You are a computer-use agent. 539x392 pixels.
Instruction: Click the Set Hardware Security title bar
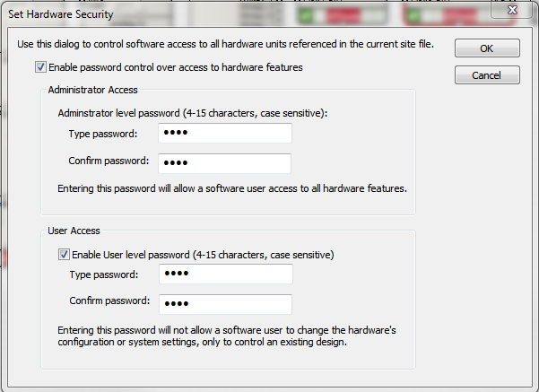click(x=240, y=14)
